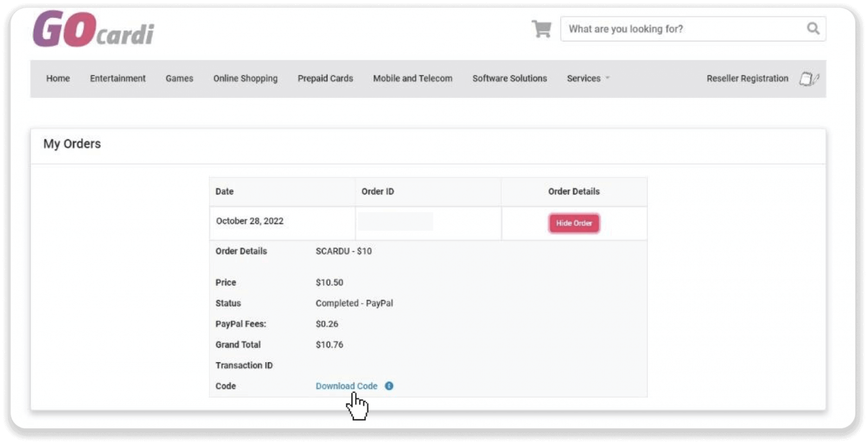Screen dimensions: 868x444
Task: Click the My Orders heading
Action: 72,144
